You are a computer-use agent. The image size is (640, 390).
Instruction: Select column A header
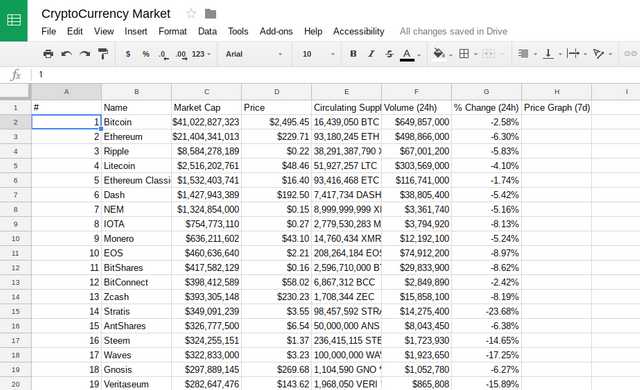pos(67,92)
